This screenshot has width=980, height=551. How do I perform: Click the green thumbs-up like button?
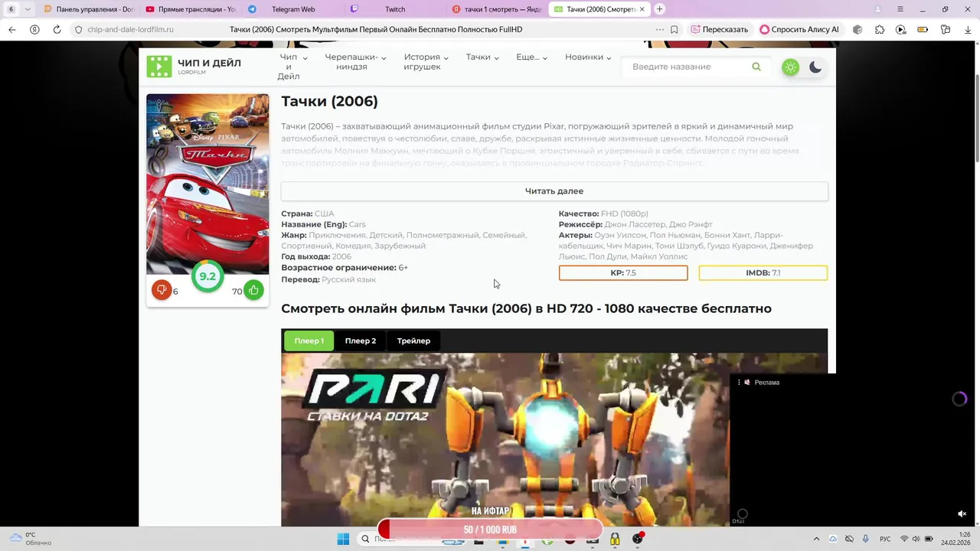click(x=253, y=290)
